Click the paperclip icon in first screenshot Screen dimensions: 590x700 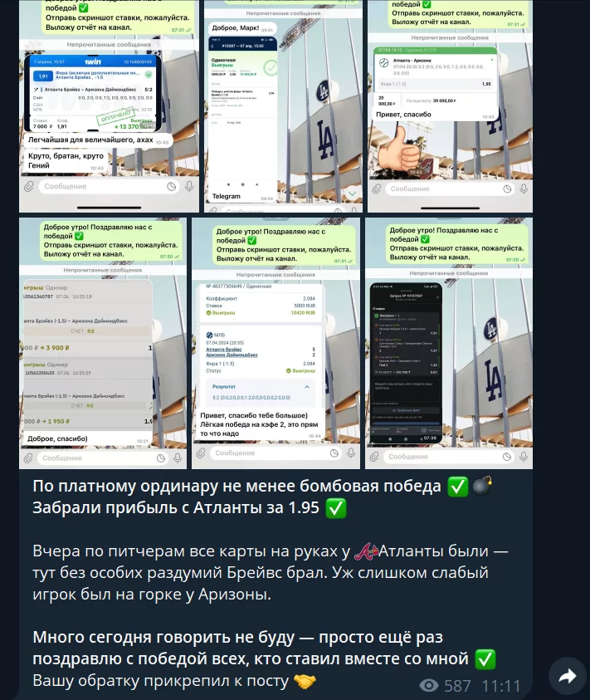29,187
